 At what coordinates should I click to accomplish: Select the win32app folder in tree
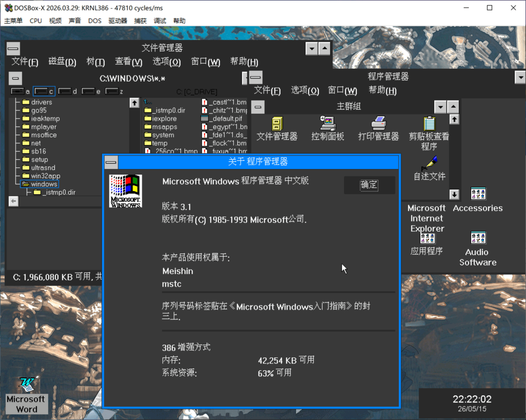[x=41, y=176]
